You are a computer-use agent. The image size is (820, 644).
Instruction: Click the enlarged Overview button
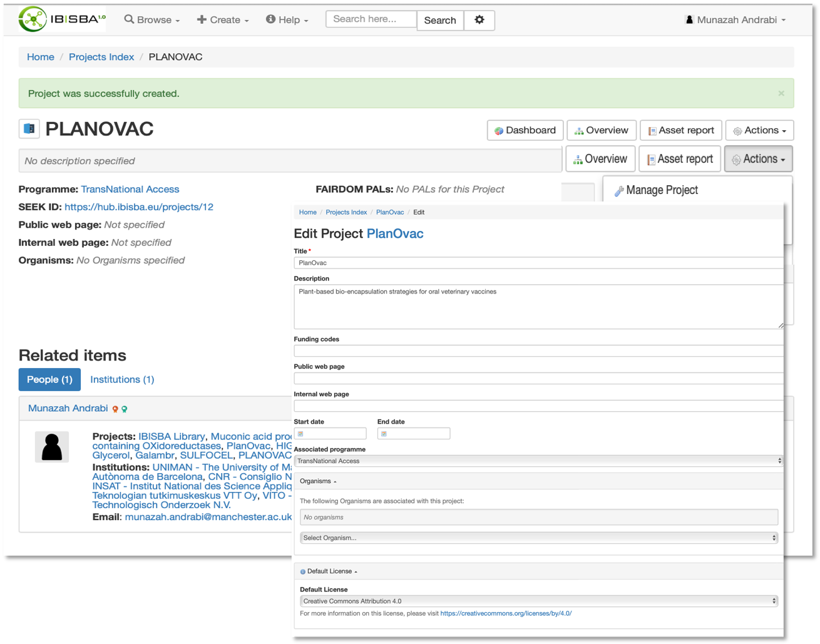600,159
